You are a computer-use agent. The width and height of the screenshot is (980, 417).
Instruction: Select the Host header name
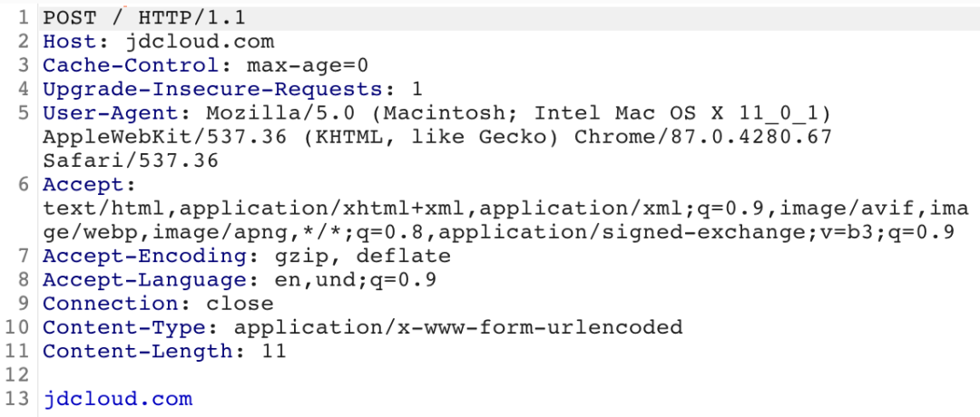[x=70, y=42]
